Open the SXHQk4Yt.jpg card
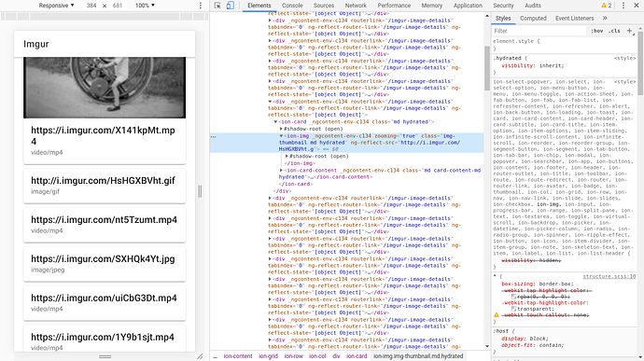Image resolution: width=644 pixels, height=361 pixels. click(x=105, y=264)
